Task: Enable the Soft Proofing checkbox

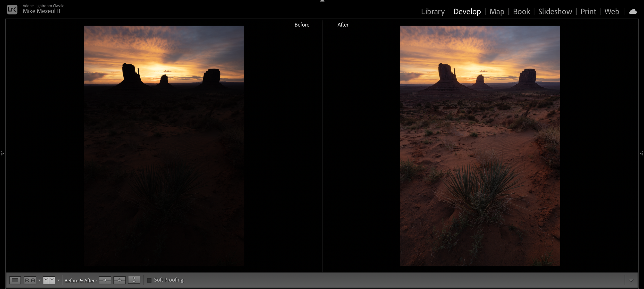Action: click(x=149, y=280)
